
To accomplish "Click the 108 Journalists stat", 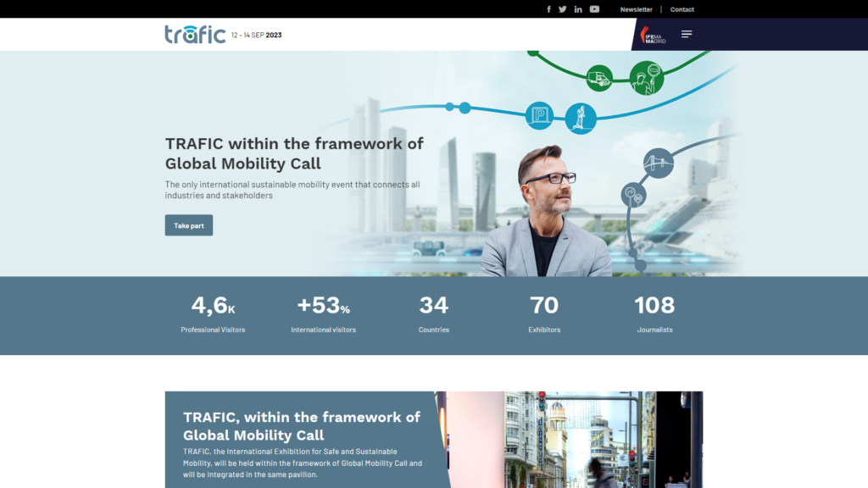I will pyautogui.click(x=655, y=313).
